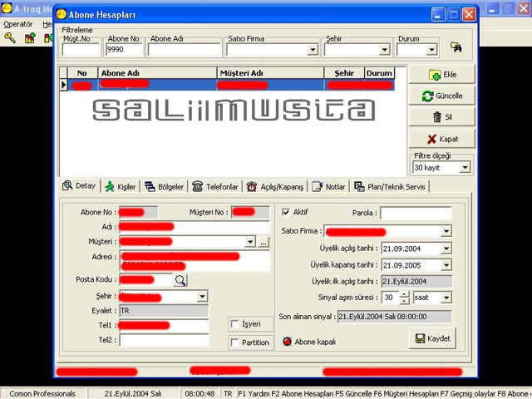Switch to the Telefonlar tab
Image resolution: width=532 pixels, height=399 pixels.
point(215,186)
